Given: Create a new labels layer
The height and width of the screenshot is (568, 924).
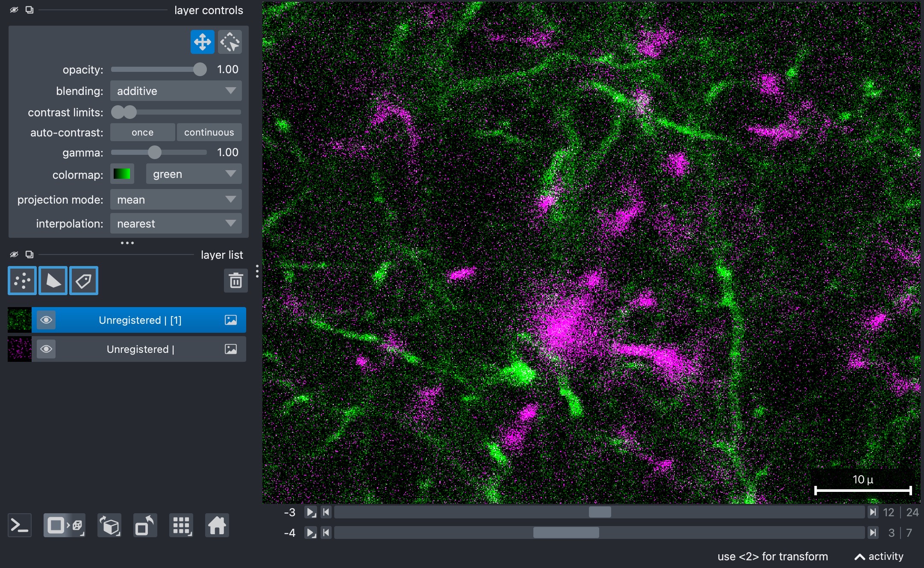Looking at the screenshot, I should click(84, 281).
